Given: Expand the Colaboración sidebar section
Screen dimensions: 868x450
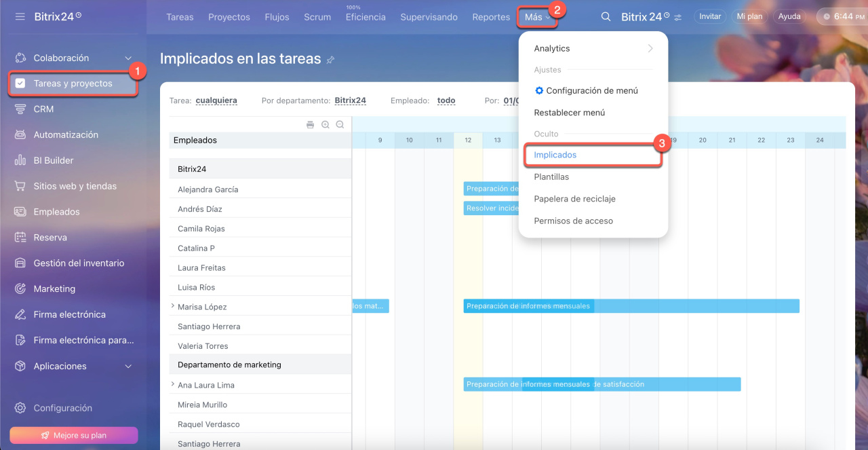Looking at the screenshot, I should 128,58.
